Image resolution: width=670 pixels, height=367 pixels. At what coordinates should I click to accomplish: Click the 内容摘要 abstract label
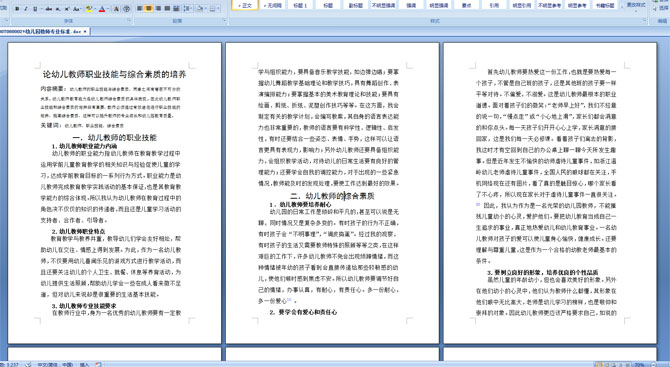(53, 89)
